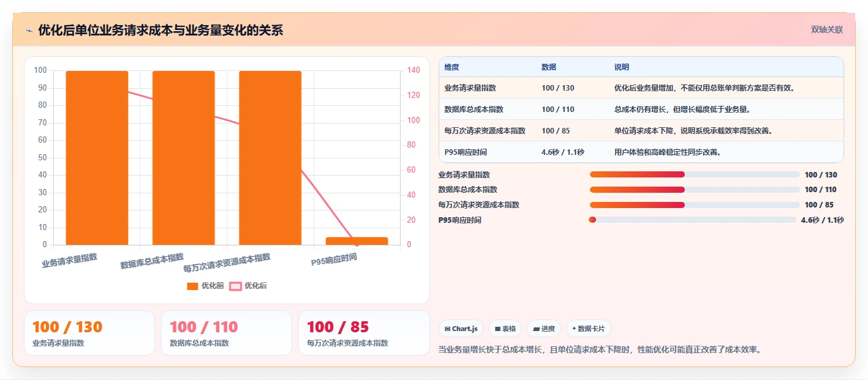Open the 100 / 85 每万次请求资源成本指数 data card

(x=364, y=333)
